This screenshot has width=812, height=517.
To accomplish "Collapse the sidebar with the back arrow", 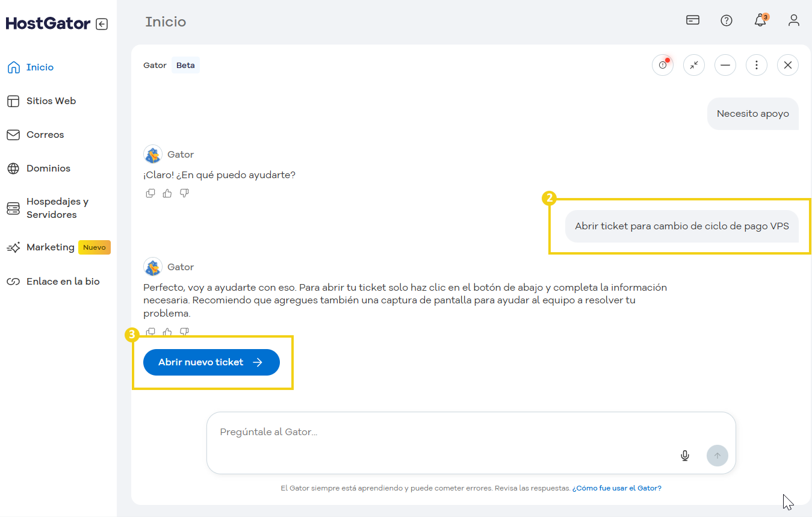I will [x=103, y=23].
